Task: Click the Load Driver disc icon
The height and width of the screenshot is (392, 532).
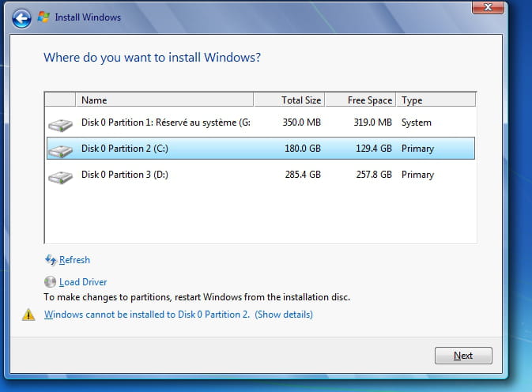Action: [x=51, y=282]
